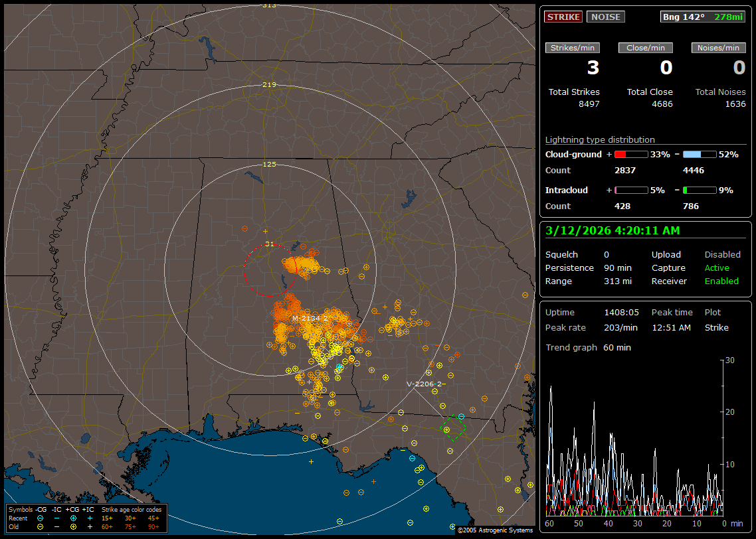Image resolution: width=756 pixels, height=539 pixels.
Task: Click the yellow old -CG legend symbol
Action: (x=41, y=526)
